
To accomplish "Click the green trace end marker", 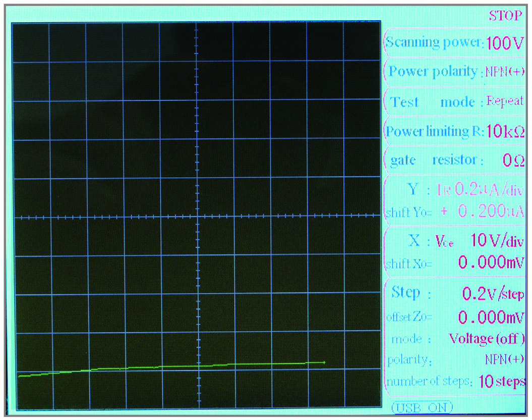I will tap(324, 362).
